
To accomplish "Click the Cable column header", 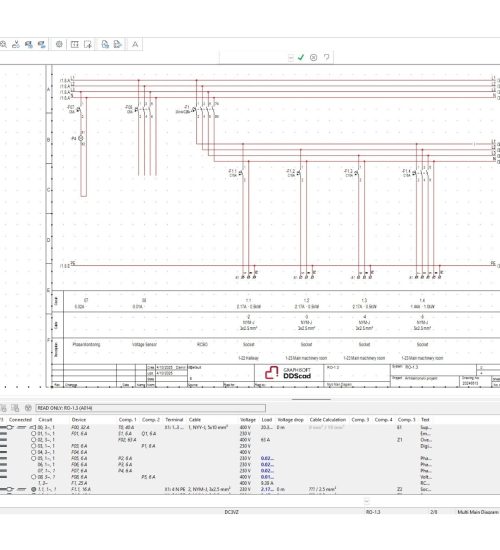I will (x=195, y=420).
